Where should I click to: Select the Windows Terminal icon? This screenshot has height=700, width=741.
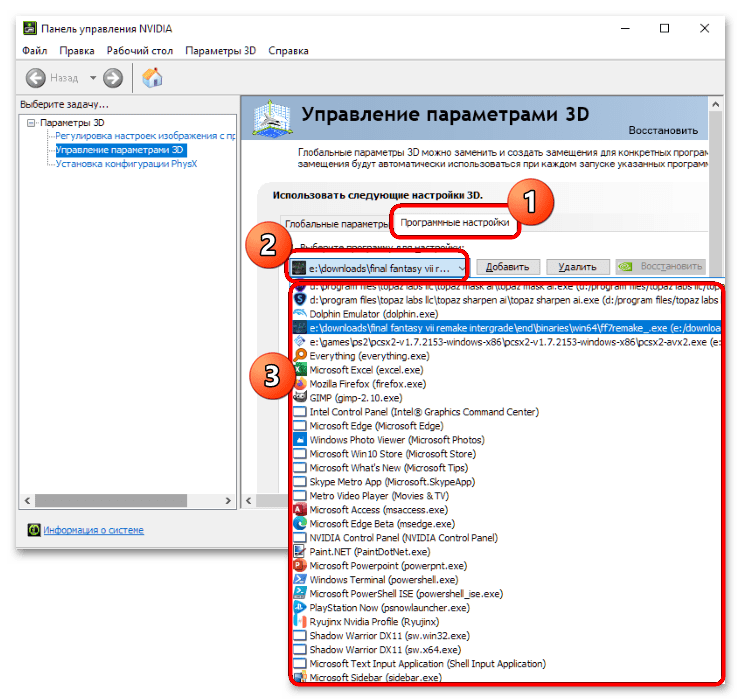300,579
